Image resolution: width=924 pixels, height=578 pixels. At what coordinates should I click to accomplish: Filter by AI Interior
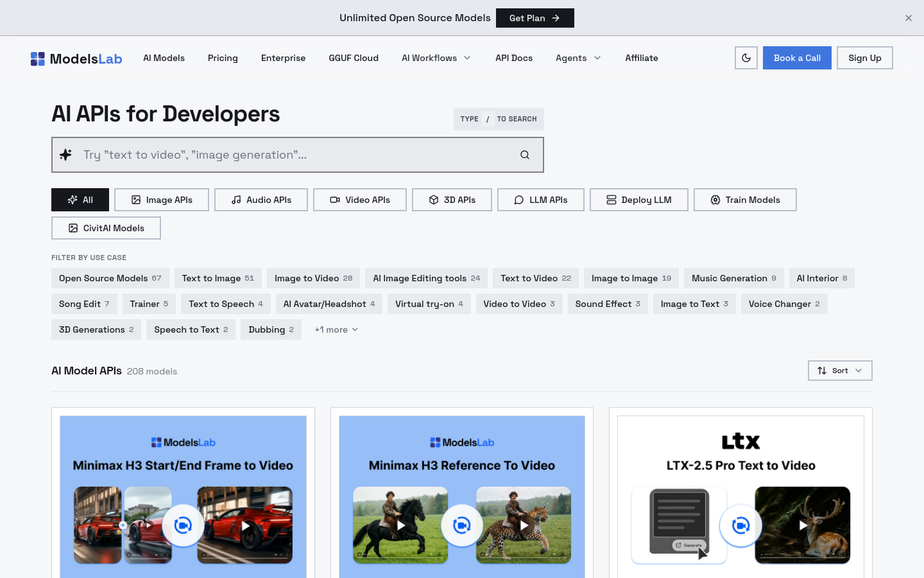[822, 278]
